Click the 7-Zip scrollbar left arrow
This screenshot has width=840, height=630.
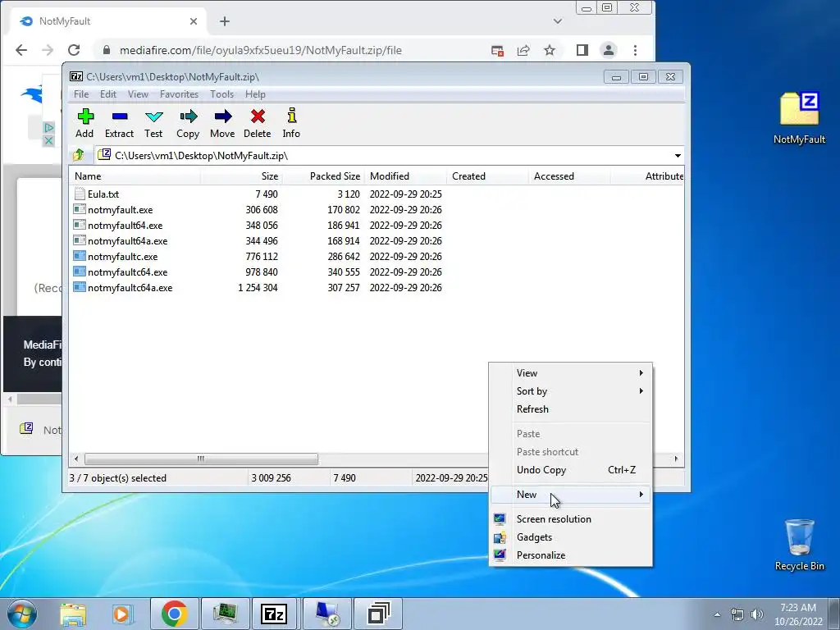pyautogui.click(x=76, y=459)
